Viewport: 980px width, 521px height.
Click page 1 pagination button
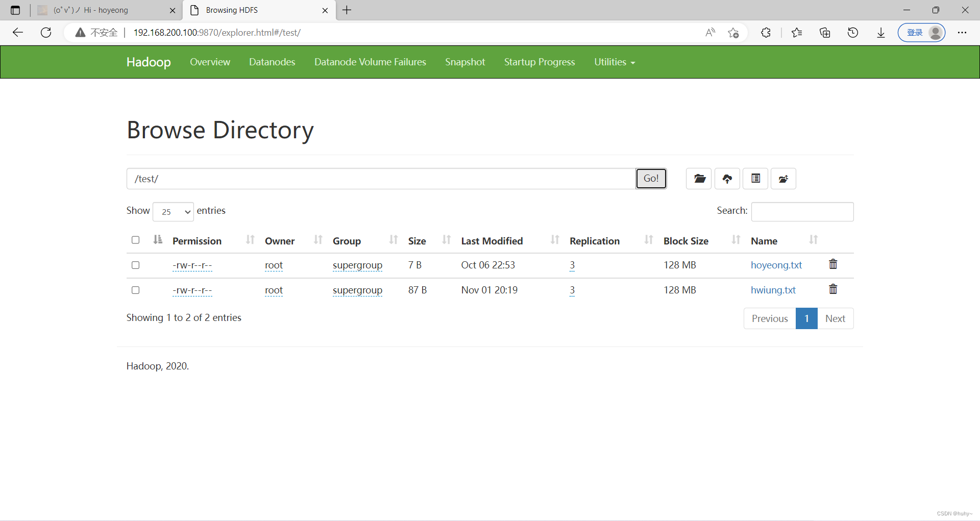click(x=806, y=318)
